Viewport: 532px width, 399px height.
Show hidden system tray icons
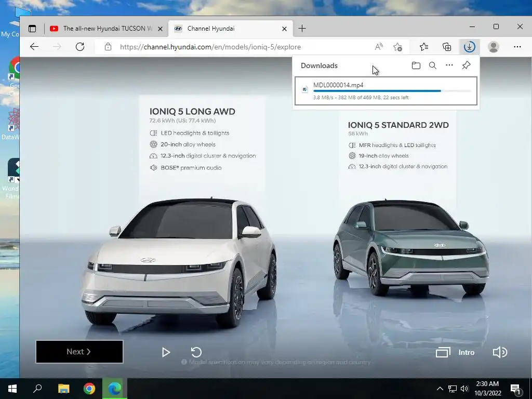click(440, 389)
